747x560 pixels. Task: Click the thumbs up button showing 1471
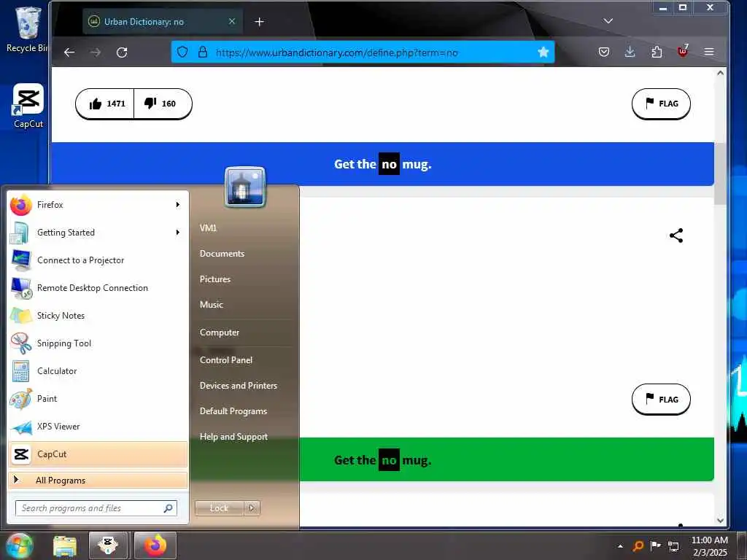point(105,104)
